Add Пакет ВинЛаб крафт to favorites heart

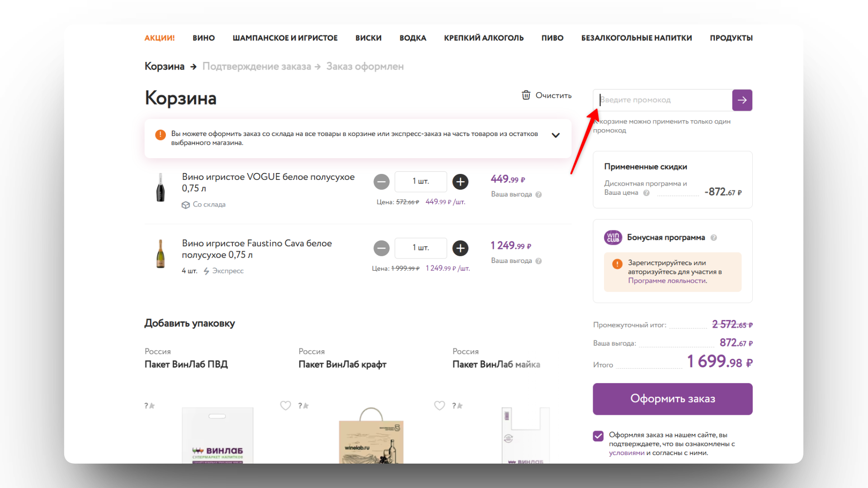point(439,405)
